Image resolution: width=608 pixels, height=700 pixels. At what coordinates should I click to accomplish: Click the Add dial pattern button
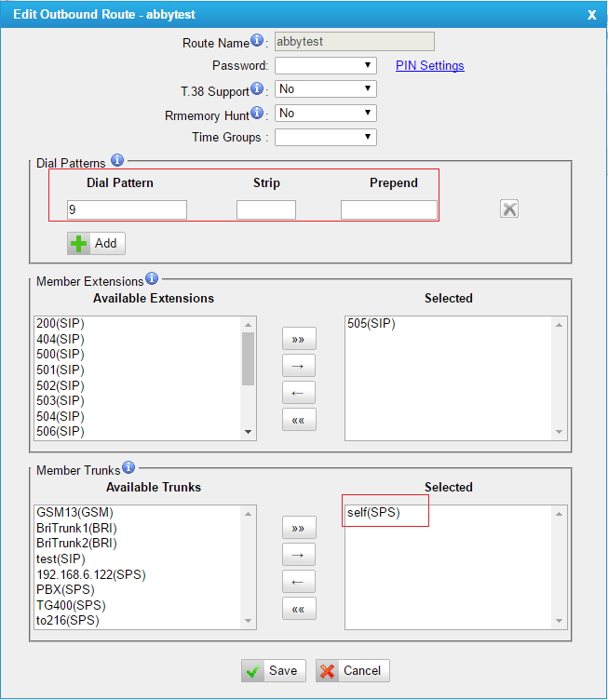[96, 243]
